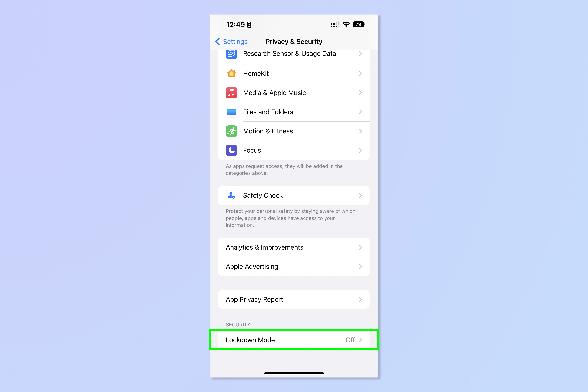Open Files and Folders access settings

pos(294,112)
